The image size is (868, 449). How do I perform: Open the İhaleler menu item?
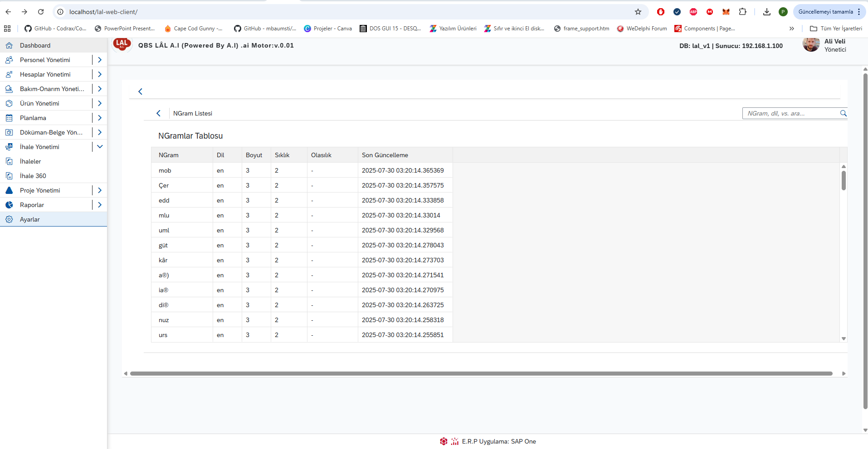(x=30, y=161)
